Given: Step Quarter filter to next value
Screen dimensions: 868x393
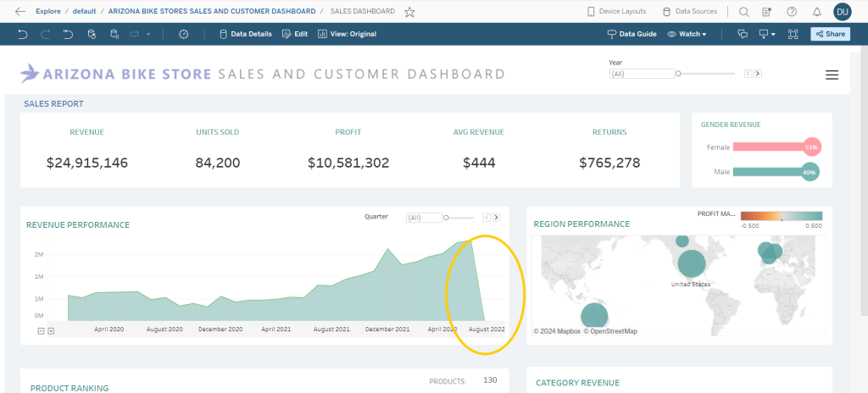Looking at the screenshot, I should click(x=497, y=218).
